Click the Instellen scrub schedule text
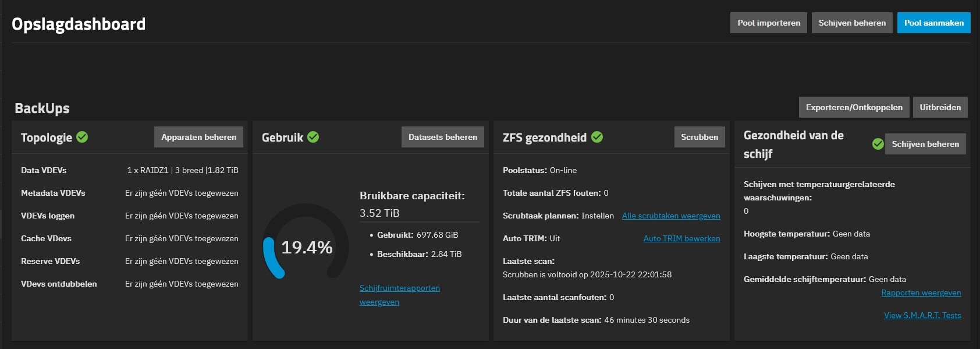Image resolution: width=980 pixels, height=349 pixels. [597, 216]
